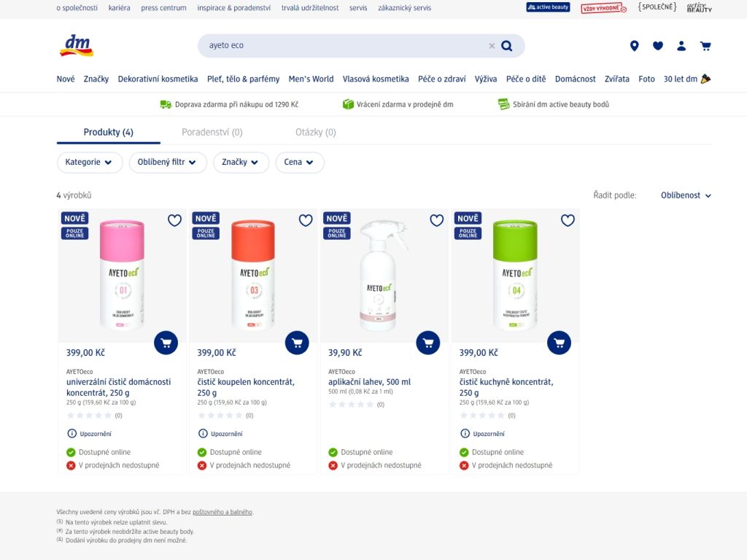Click the search magnifier icon

click(507, 46)
